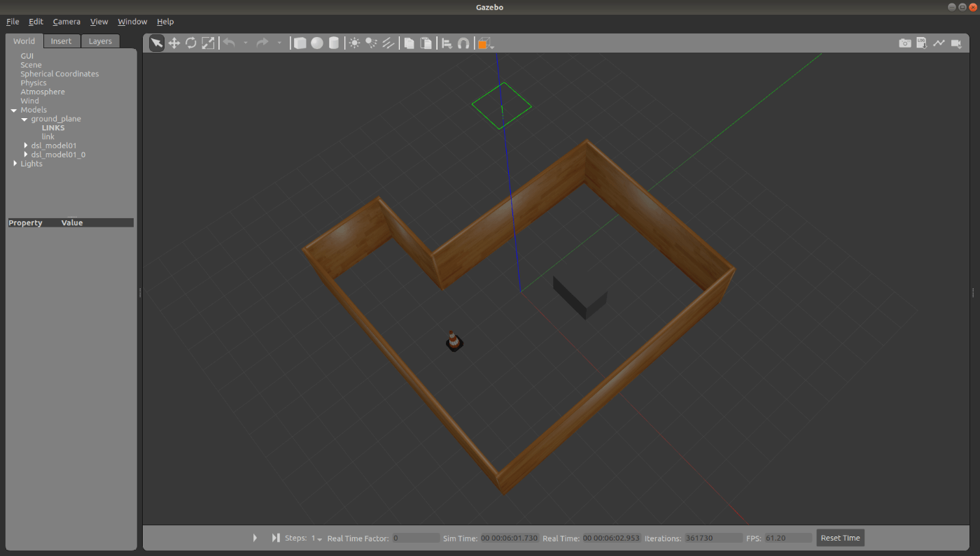The height and width of the screenshot is (556, 980).
Task: Switch to the Layers tab
Action: coord(100,41)
